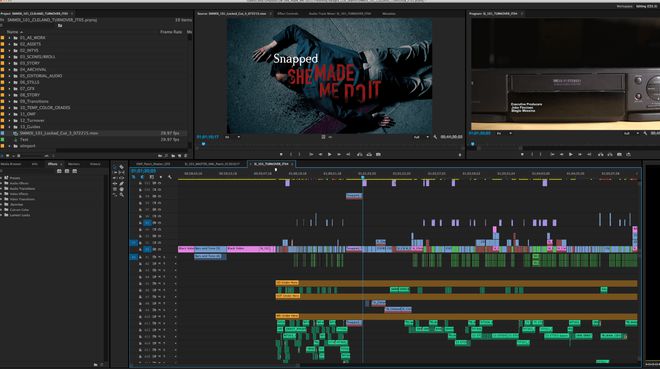This screenshot has width=660, height=369.
Task: Play the sequence in the Program monitor
Action: coord(571,154)
